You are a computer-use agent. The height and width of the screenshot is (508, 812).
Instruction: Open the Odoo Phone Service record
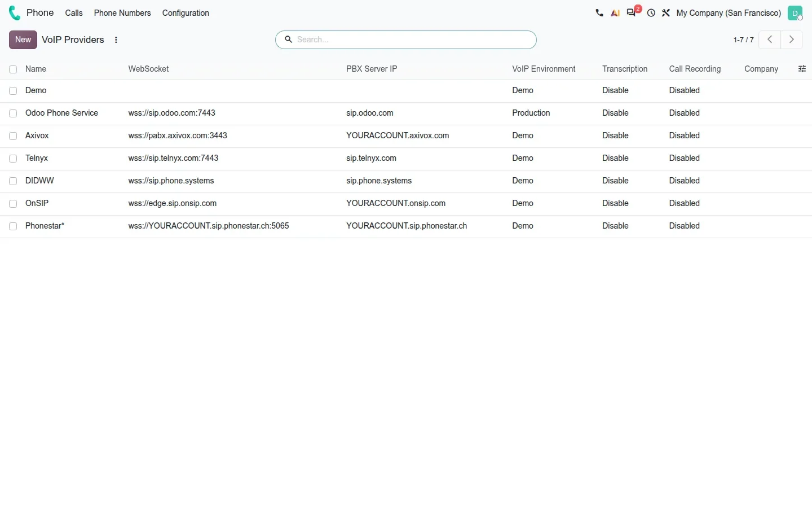[x=61, y=113]
